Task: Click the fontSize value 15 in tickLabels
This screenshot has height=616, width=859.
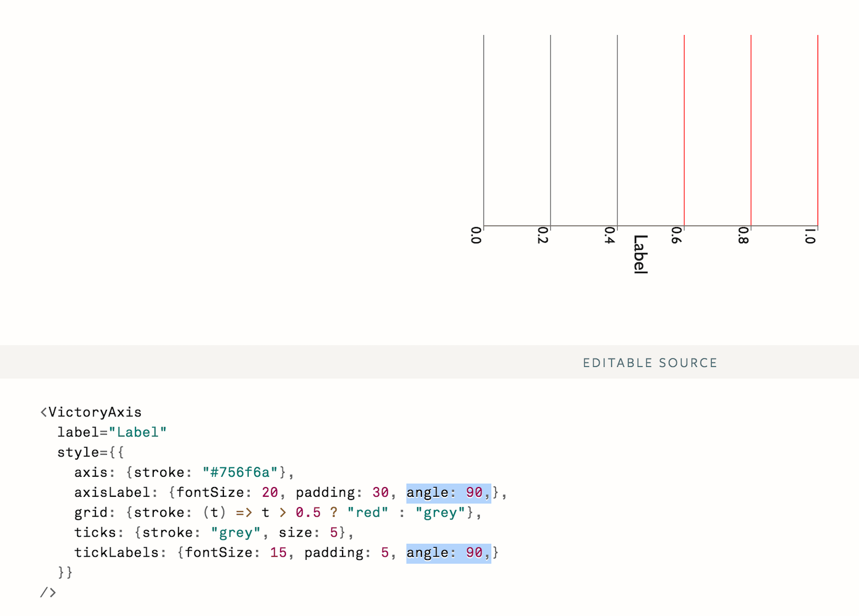Action: point(278,552)
